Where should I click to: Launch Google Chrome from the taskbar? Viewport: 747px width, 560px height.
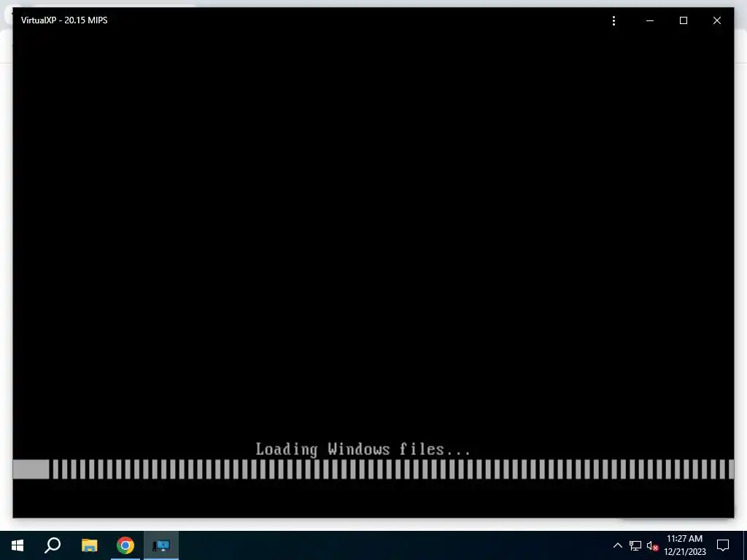point(125,545)
